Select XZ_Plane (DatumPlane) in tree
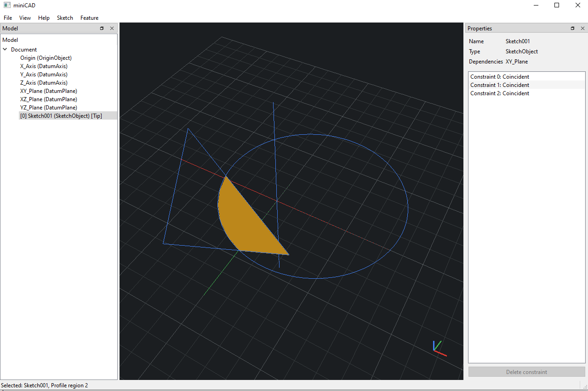 tap(48, 99)
